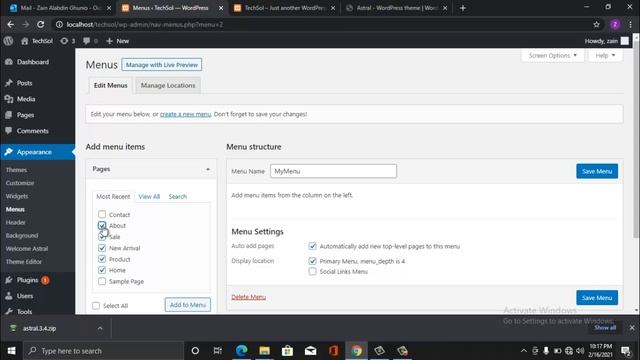Bookmark this page star icon
The height and width of the screenshot is (360, 640).
coord(596,24)
